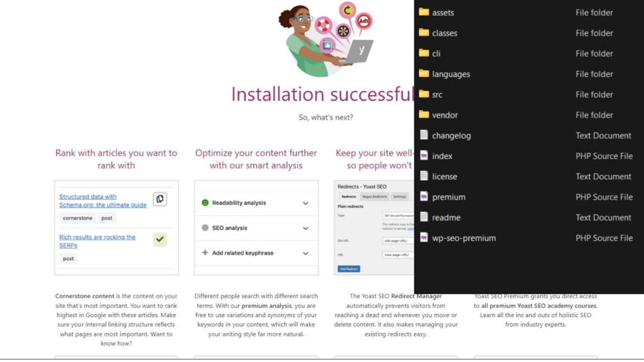Select the src folder icon
The width and height of the screenshot is (644, 362).
tap(424, 94)
